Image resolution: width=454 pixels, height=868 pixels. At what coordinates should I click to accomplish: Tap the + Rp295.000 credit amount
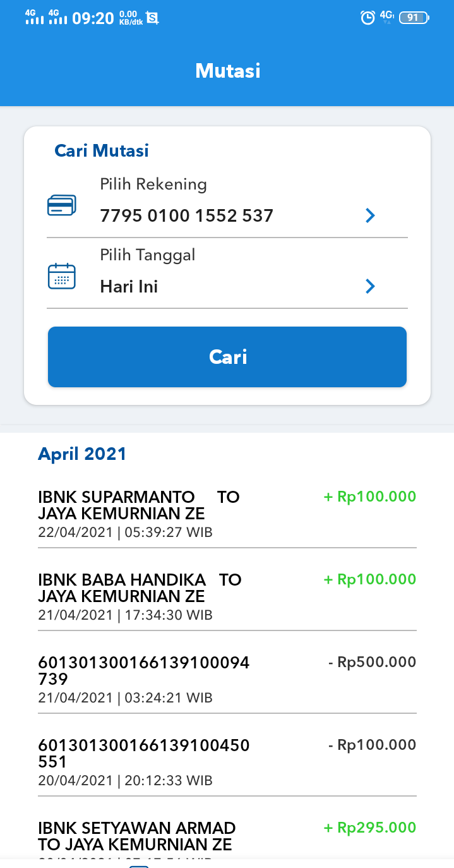[x=370, y=828]
